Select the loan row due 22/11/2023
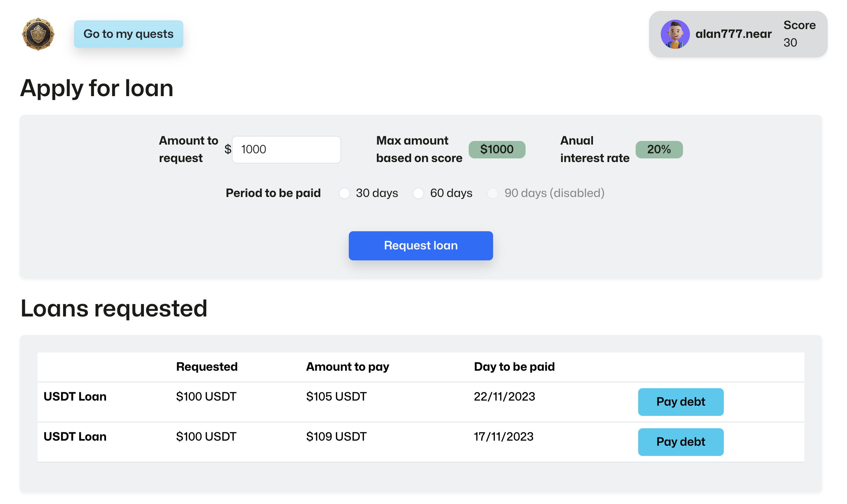This screenshot has height=504, width=847. click(x=504, y=397)
